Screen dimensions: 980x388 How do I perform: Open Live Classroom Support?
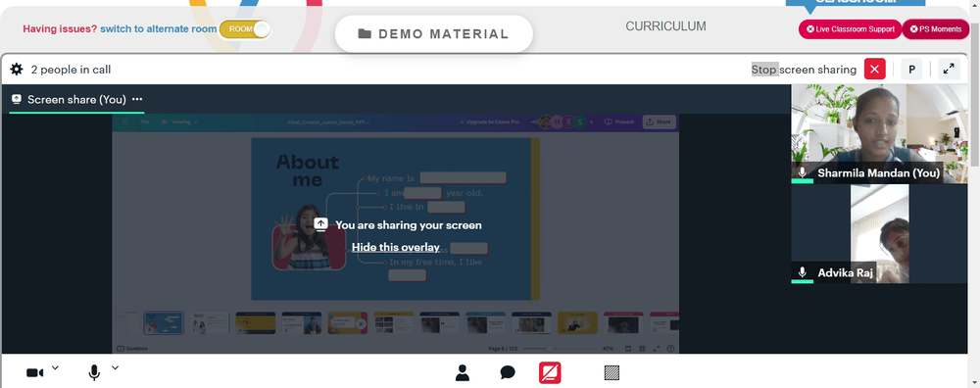tap(850, 28)
